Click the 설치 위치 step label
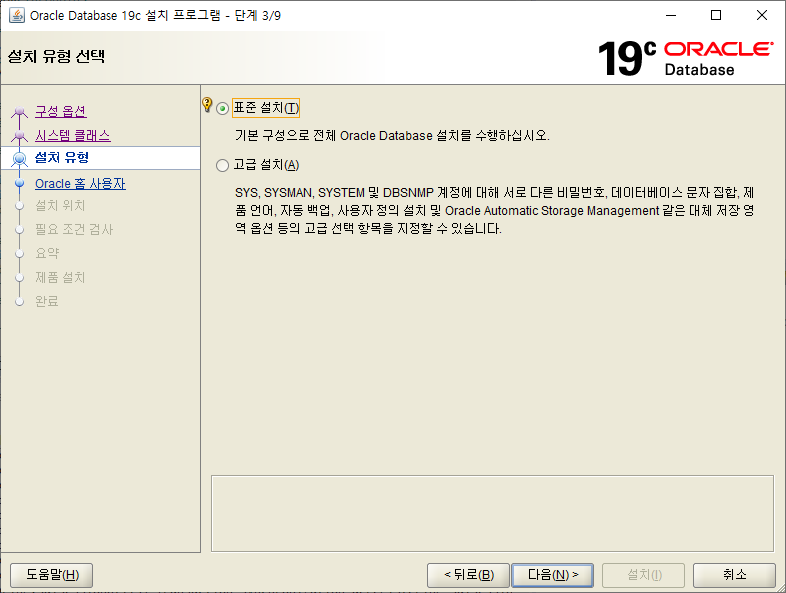 click(60, 206)
